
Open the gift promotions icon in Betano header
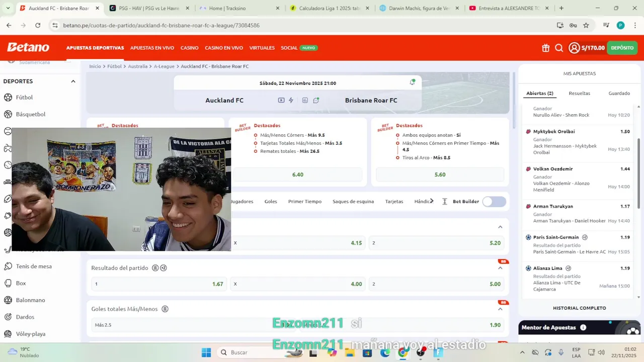546,48
